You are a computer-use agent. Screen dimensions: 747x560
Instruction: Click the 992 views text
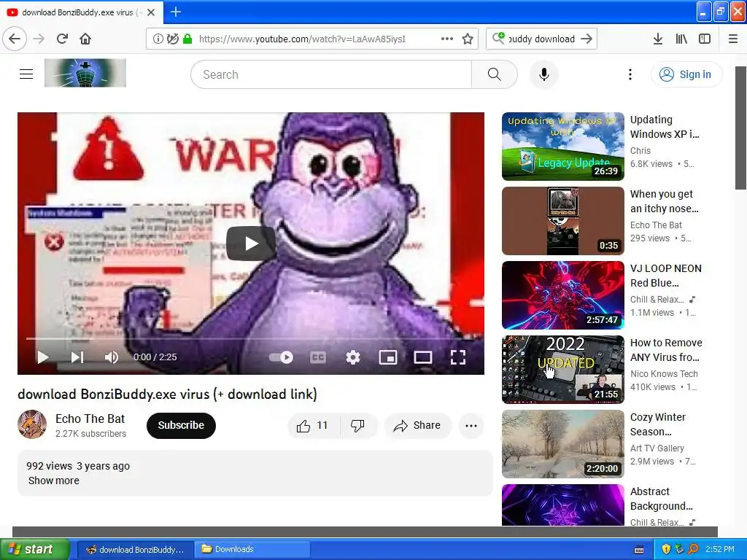[x=49, y=466]
